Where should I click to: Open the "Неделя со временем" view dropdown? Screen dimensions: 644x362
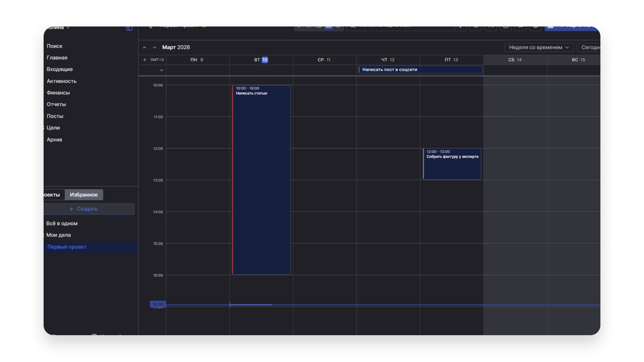click(539, 47)
